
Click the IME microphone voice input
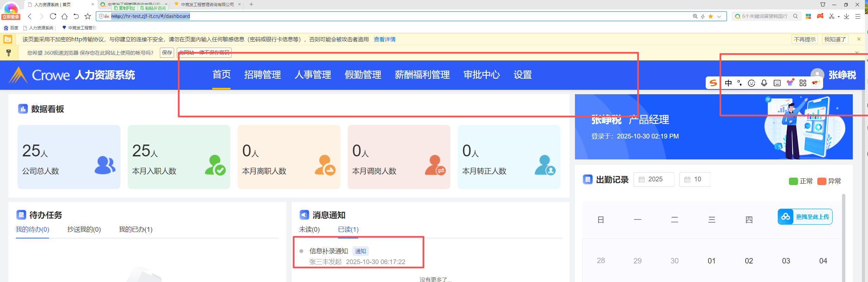pos(764,83)
